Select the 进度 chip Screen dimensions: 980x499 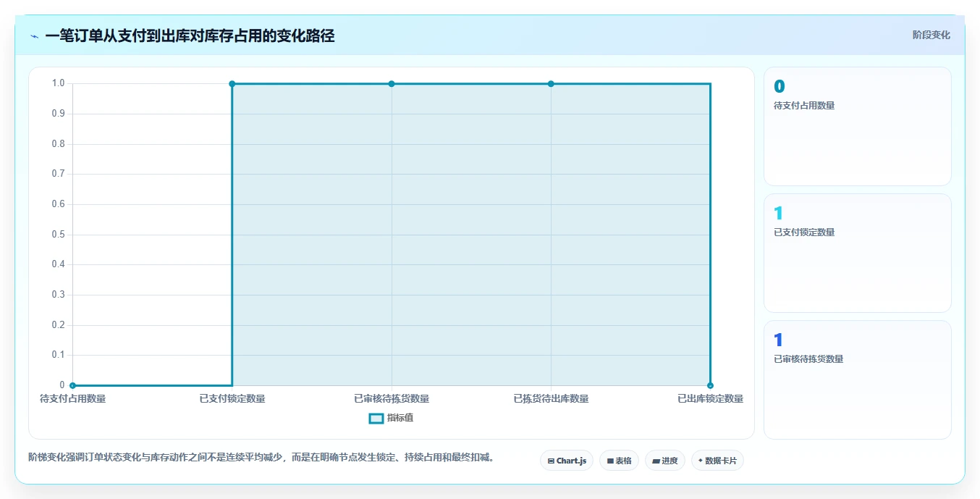click(664, 461)
